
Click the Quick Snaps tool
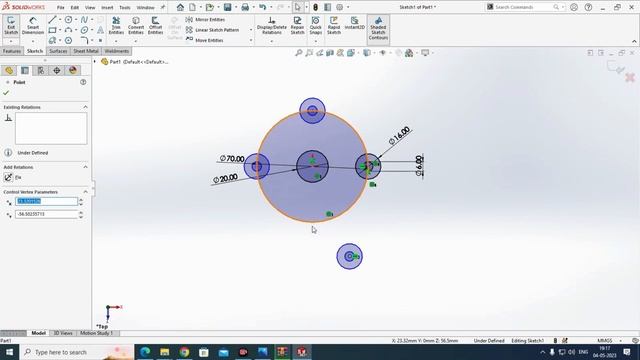[x=316, y=26]
